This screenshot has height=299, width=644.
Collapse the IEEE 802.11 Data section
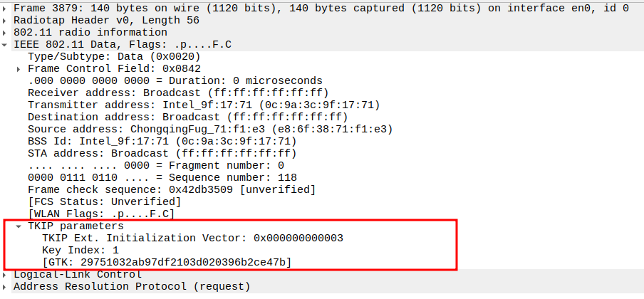tap(6, 44)
